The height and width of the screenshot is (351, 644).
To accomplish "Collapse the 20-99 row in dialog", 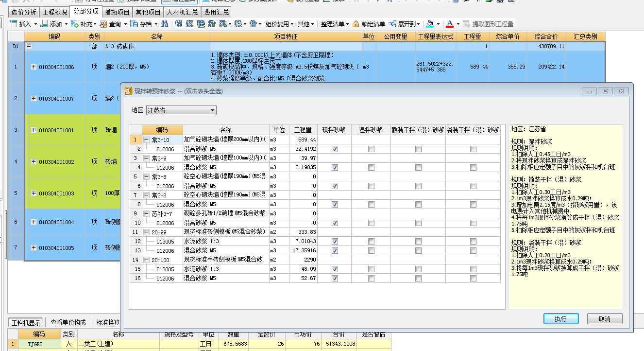I will (x=147, y=232).
